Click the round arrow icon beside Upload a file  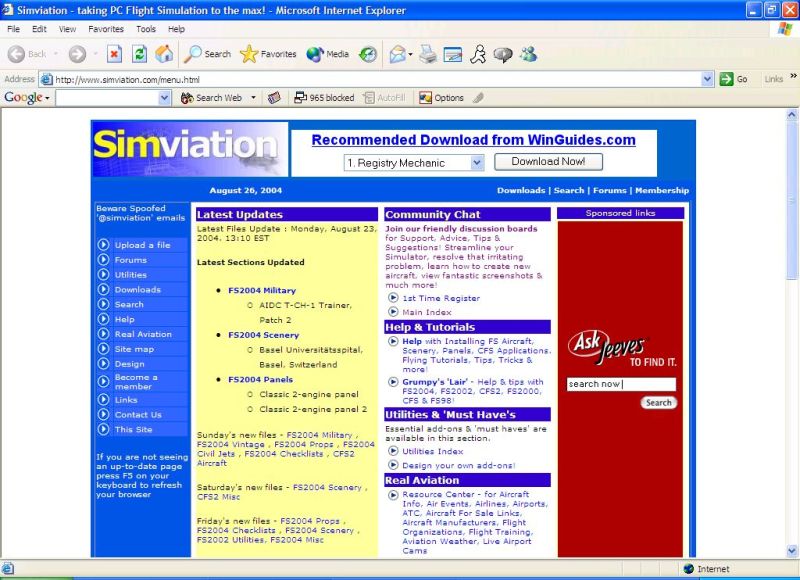[104, 245]
